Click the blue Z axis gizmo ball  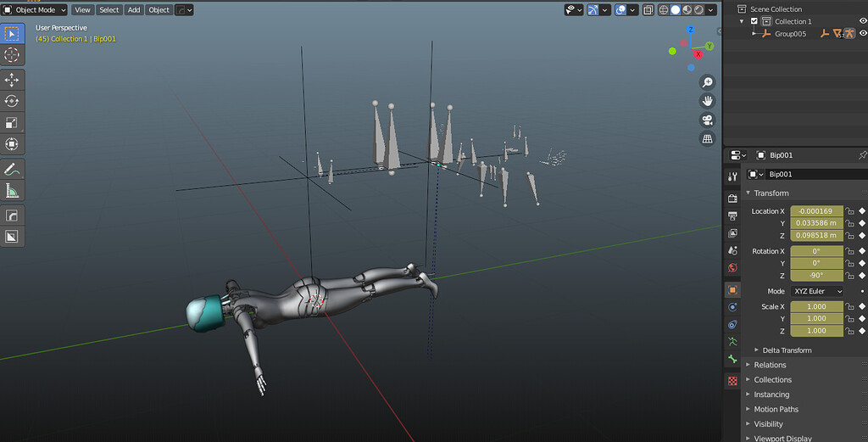pos(690,30)
